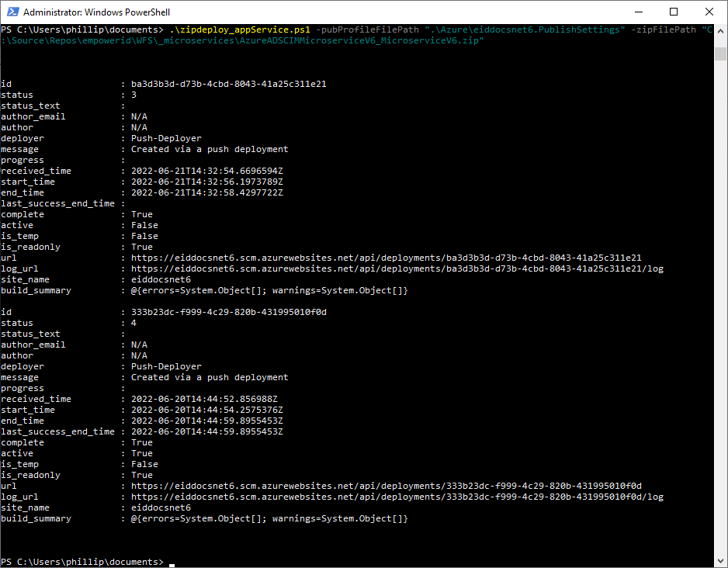Click the title text 'Administrator: Windows PowerShell'
The width and height of the screenshot is (728, 568).
[x=96, y=12]
